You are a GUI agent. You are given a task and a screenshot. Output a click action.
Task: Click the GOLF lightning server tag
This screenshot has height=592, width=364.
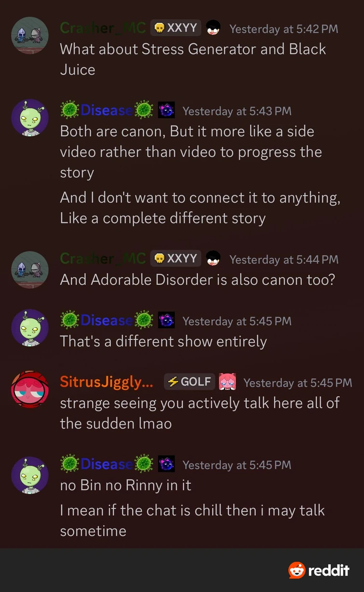(x=189, y=382)
